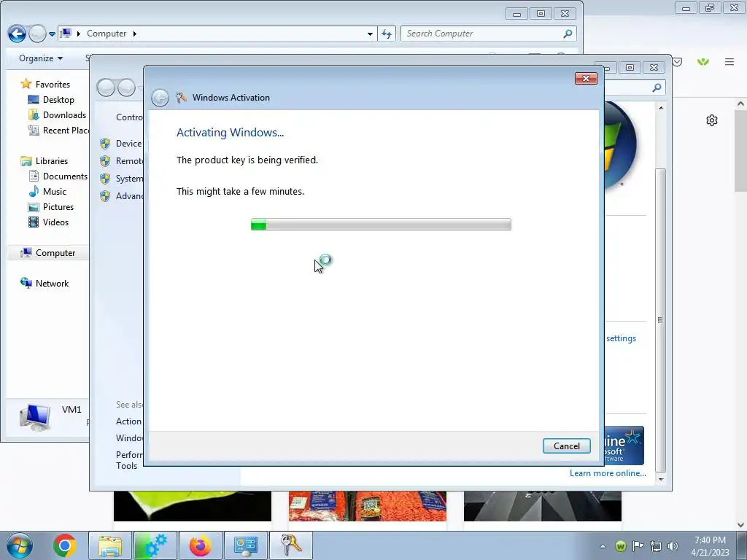Close the Windows Activation dialog

coord(586,78)
